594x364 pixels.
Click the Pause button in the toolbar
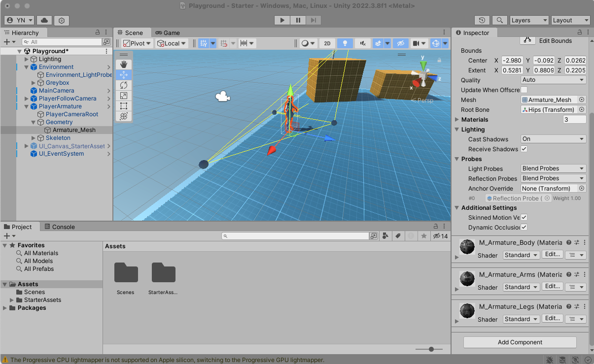298,20
